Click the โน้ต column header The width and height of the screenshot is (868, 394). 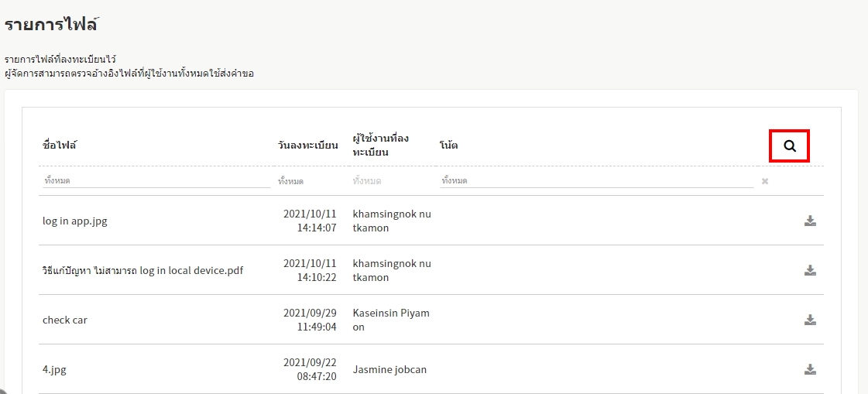click(x=448, y=145)
